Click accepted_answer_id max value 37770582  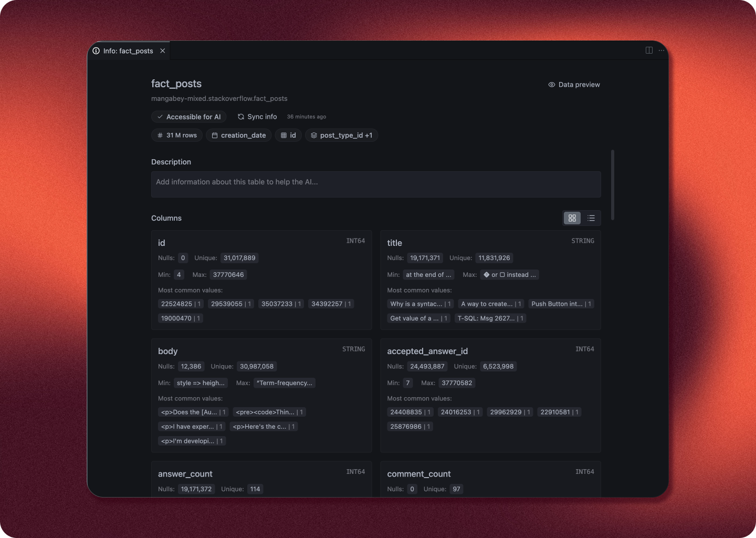pos(457,383)
